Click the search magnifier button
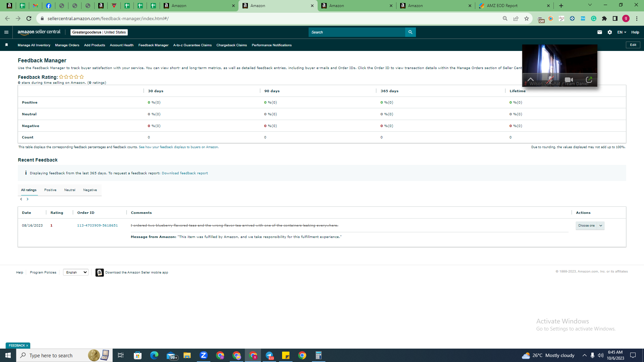 pyautogui.click(x=410, y=32)
